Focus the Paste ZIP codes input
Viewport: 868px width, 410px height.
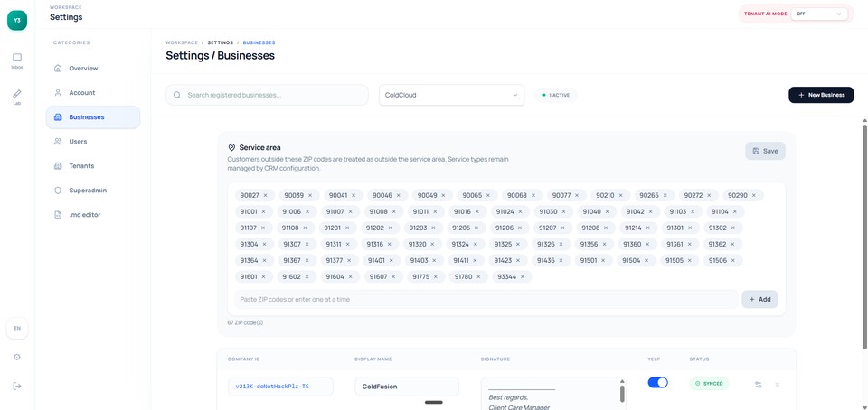(x=486, y=299)
